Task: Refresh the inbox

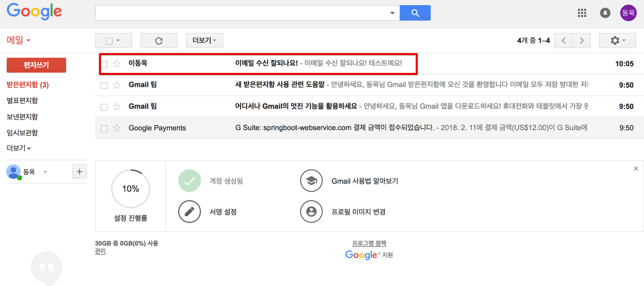Action: click(x=159, y=41)
